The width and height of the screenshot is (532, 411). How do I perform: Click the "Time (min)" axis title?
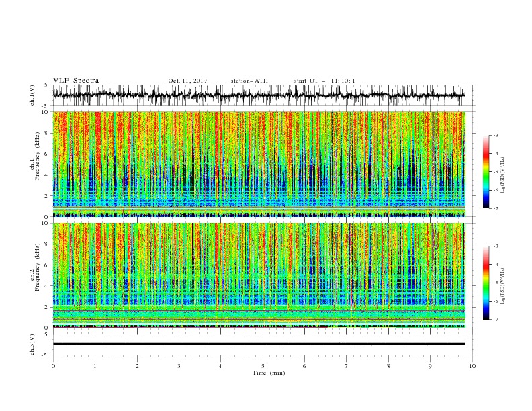click(x=269, y=373)
